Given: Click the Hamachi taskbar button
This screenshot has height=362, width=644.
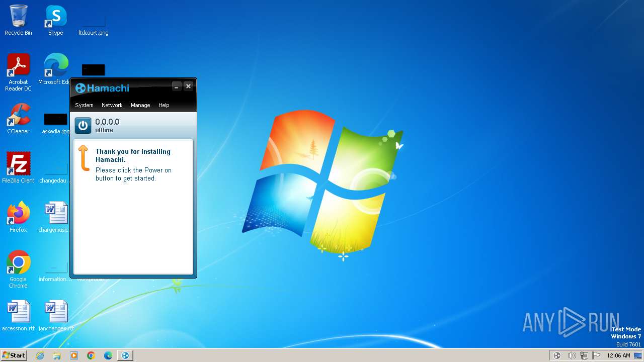Looking at the screenshot, I should 125,355.
